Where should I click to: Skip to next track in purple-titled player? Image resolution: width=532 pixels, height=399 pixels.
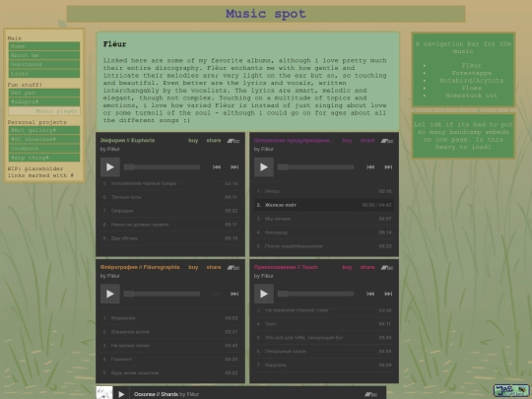(x=388, y=166)
